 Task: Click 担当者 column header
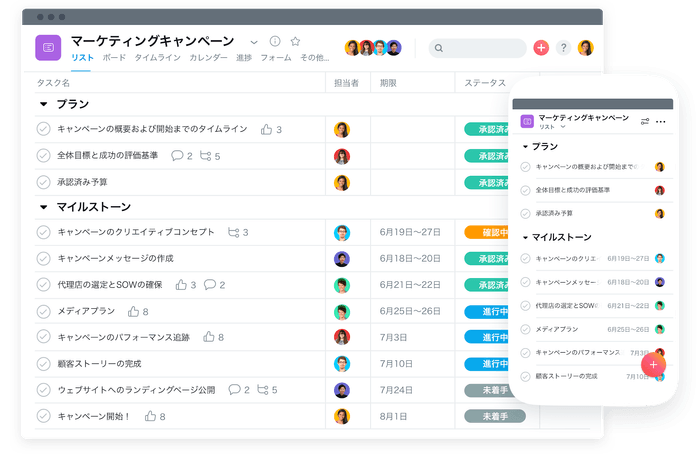pos(346,83)
